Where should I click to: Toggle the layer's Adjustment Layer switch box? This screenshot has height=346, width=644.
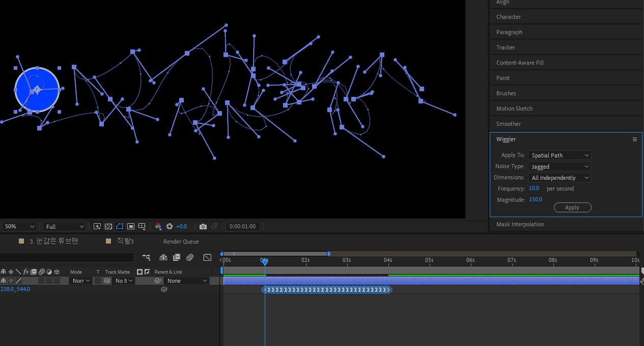tap(49, 281)
